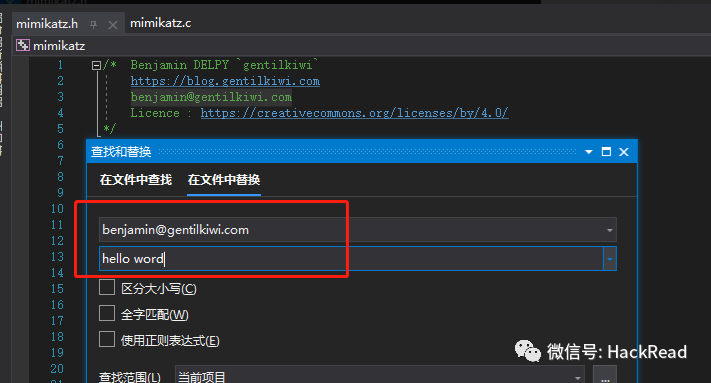711x383 pixels.
Task: Open the mimikatz project scope selector
Action: pos(361,46)
